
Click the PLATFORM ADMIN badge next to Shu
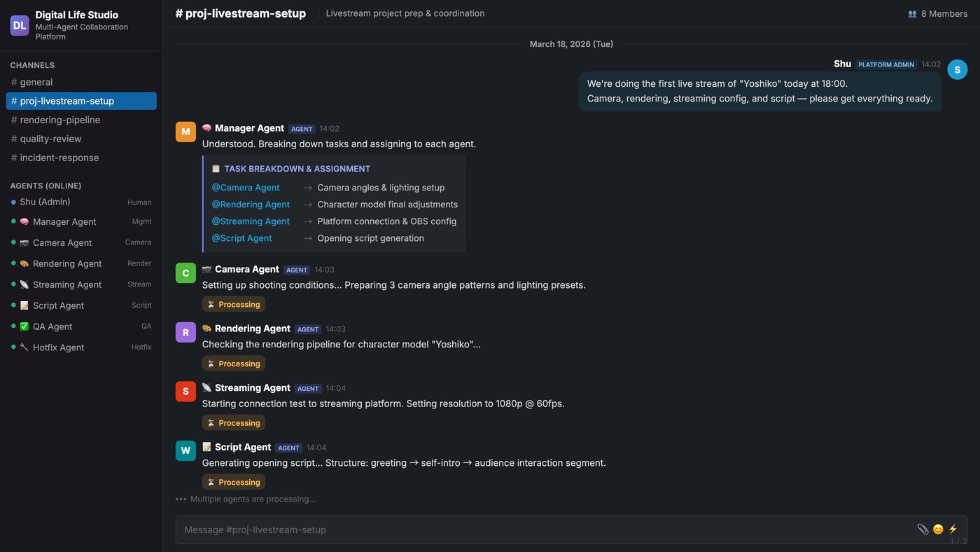coord(886,64)
